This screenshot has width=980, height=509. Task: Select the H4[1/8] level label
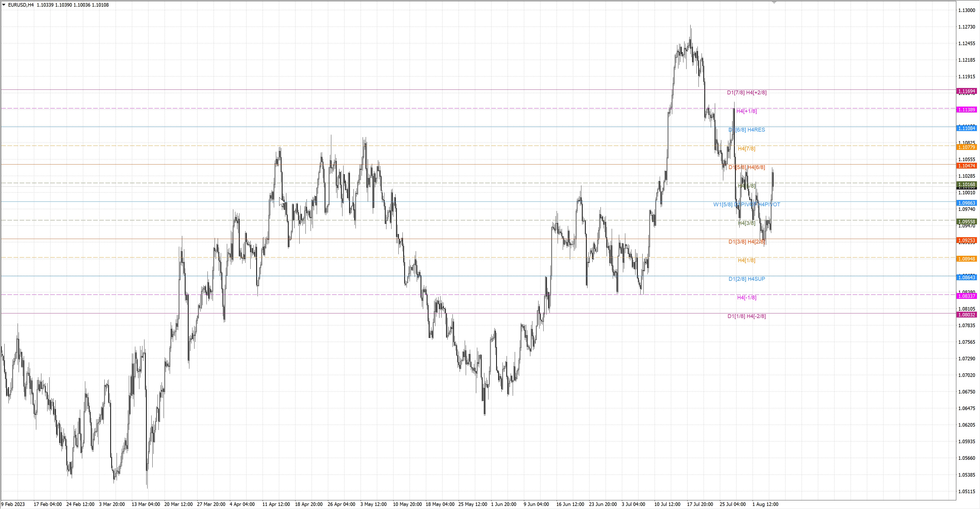[746, 260]
